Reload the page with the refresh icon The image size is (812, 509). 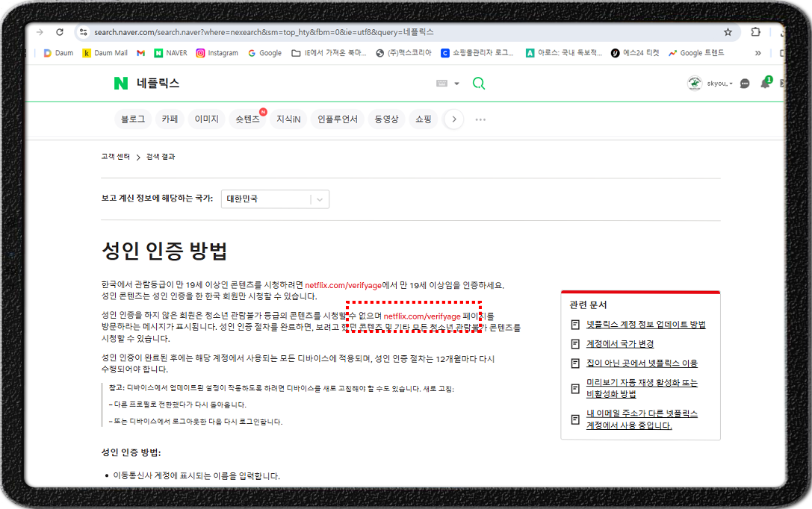60,32
